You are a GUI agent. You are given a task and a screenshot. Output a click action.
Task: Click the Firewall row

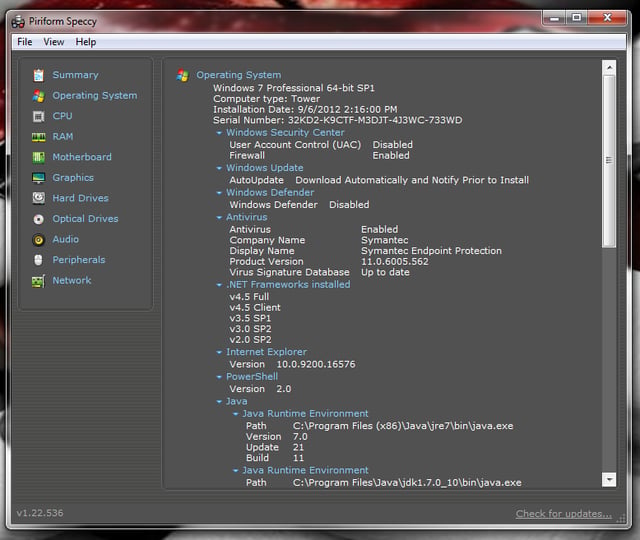click(x=319, y=156)
